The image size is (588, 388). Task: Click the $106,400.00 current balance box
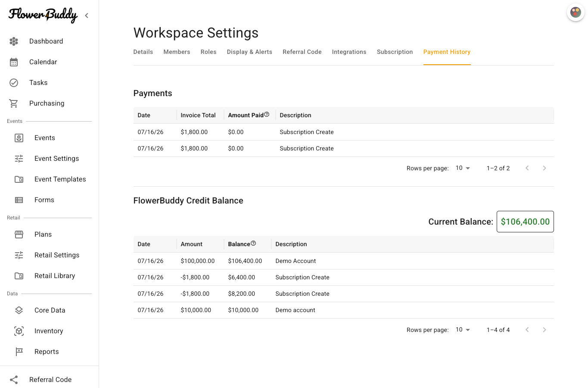click(525, 222)
